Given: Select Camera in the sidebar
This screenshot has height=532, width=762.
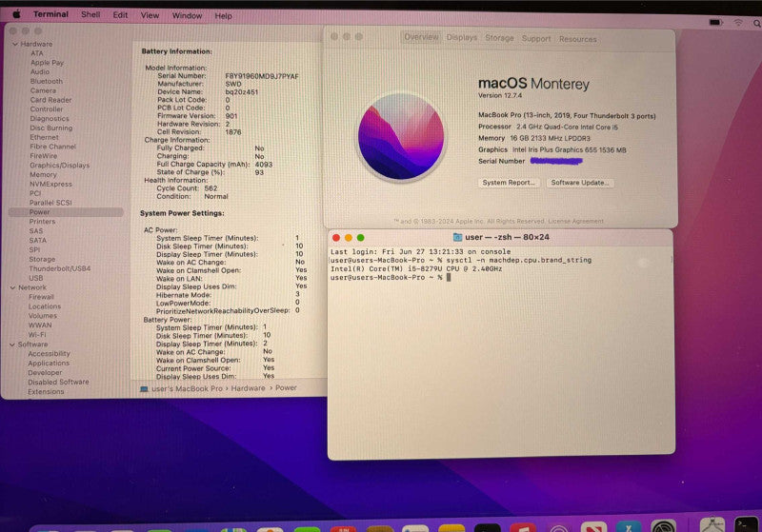Looking at the screenshot, I should tap(43, 90).
